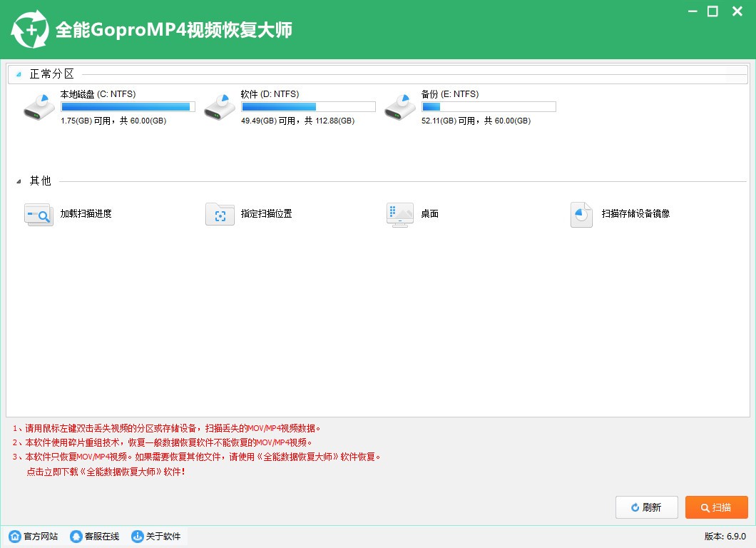Click the C: drive usage bar
The width and height of the screenshot is (756, 548).
click(128, 106)
